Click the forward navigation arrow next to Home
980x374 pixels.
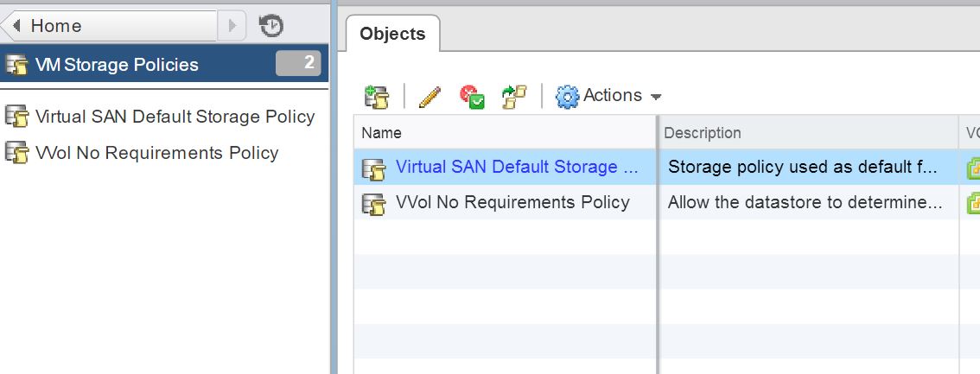(x=232, y=26)
